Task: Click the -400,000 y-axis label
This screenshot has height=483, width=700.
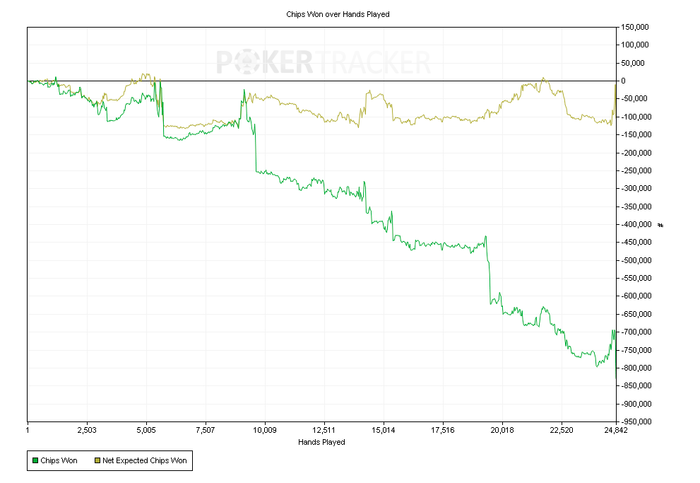Action: coord(636,225)
